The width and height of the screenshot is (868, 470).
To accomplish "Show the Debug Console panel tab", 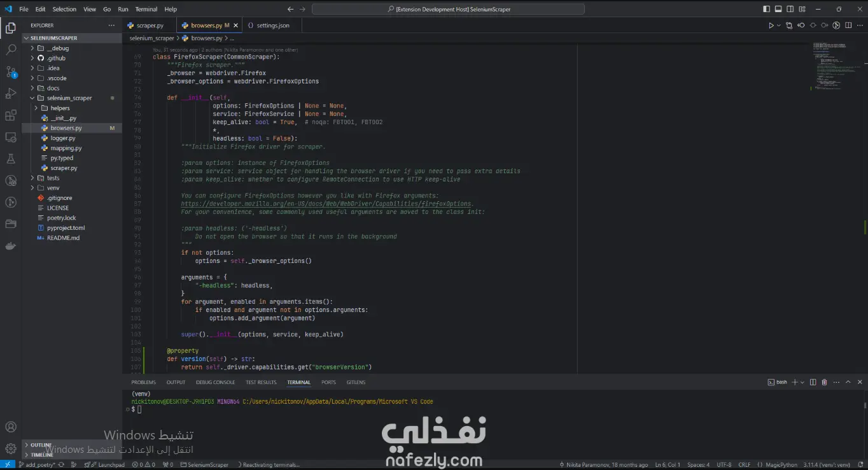I will (215, 382).
